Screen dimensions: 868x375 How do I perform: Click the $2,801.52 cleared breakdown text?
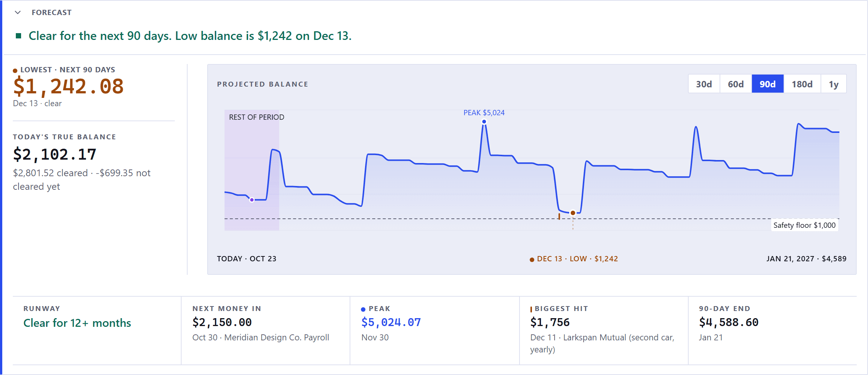coord(82,180)
